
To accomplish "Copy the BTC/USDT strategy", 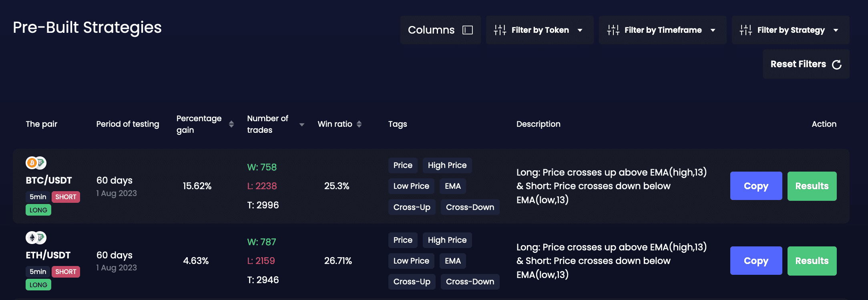I will (756, 186).
